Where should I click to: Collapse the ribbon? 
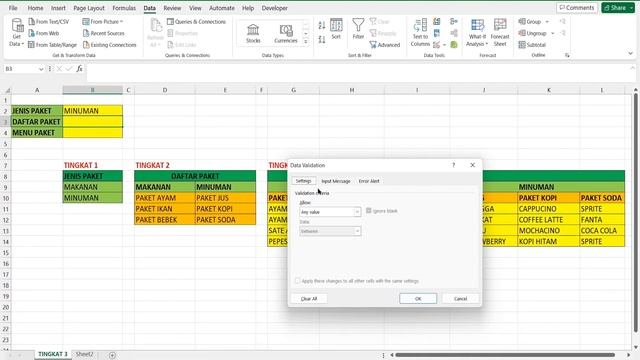tap(630, 53)
